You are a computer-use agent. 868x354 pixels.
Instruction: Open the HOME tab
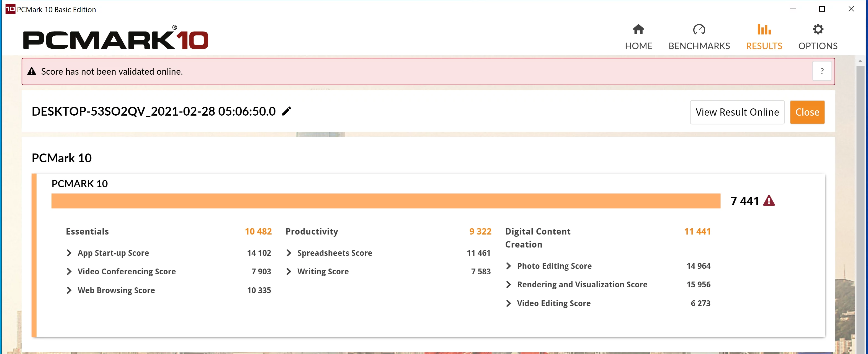638,37
